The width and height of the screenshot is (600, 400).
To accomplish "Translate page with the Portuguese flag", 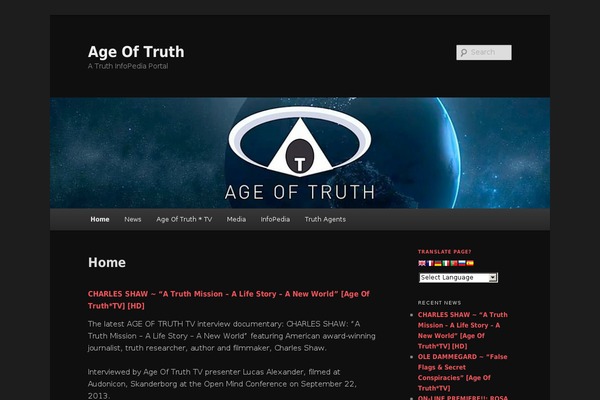I will point(454,263).
